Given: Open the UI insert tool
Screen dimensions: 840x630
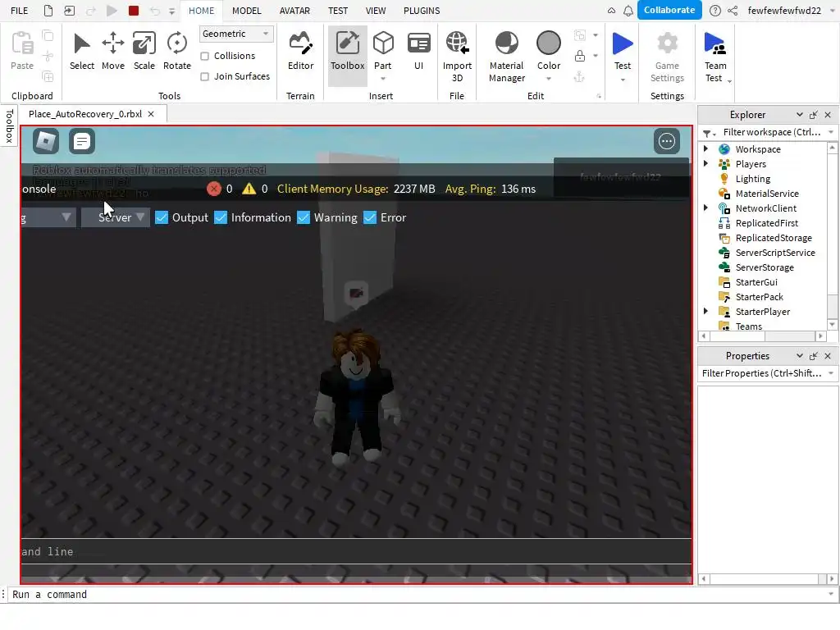Looking at the screenshot, I should (419, 51).
